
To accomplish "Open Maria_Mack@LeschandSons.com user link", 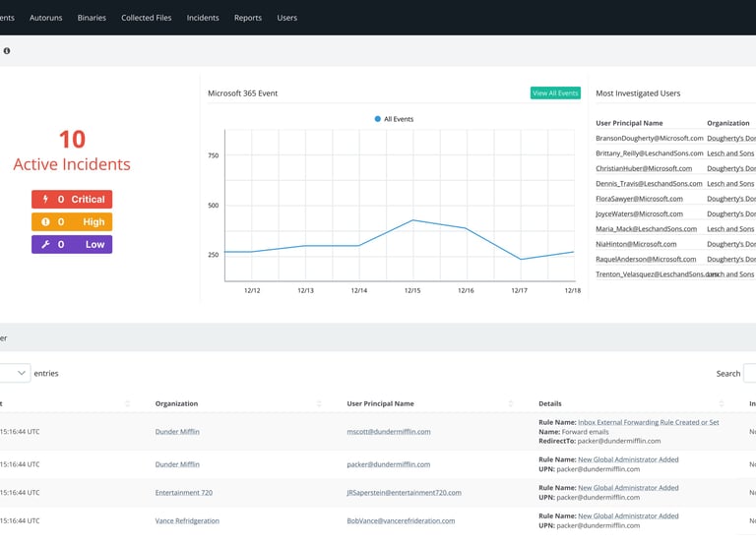I will (646, 229).
